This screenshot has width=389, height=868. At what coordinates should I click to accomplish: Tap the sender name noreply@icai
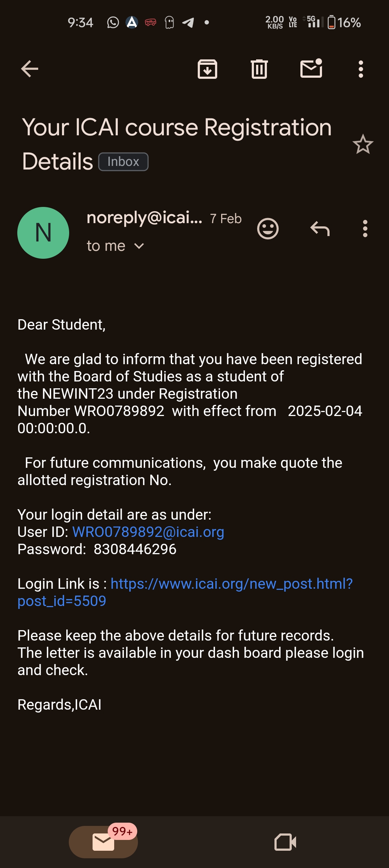144,217
